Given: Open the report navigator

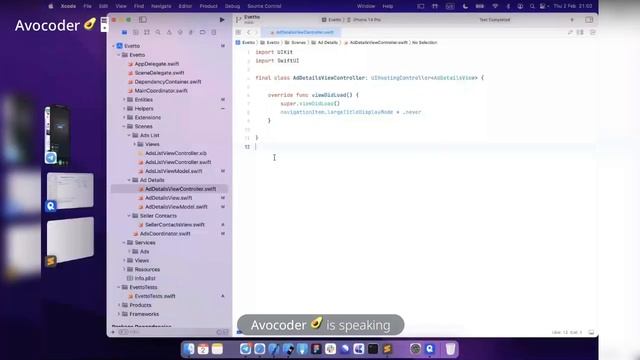Looking at the screenshot, I should click(x=213, y=32).
